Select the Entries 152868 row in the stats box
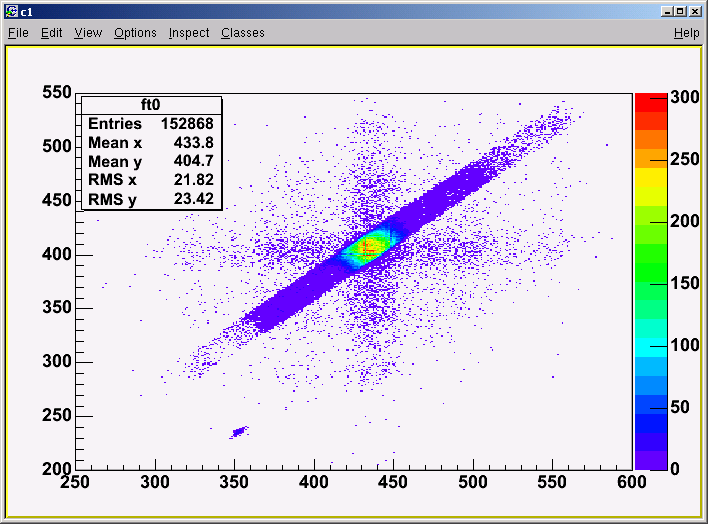The width and height of the screenshot is (708, 524). coord(151,124)
